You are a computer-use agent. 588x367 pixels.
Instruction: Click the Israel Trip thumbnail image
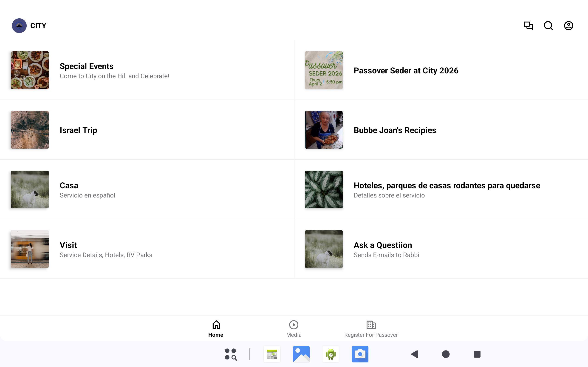click(x=30, y=130)
